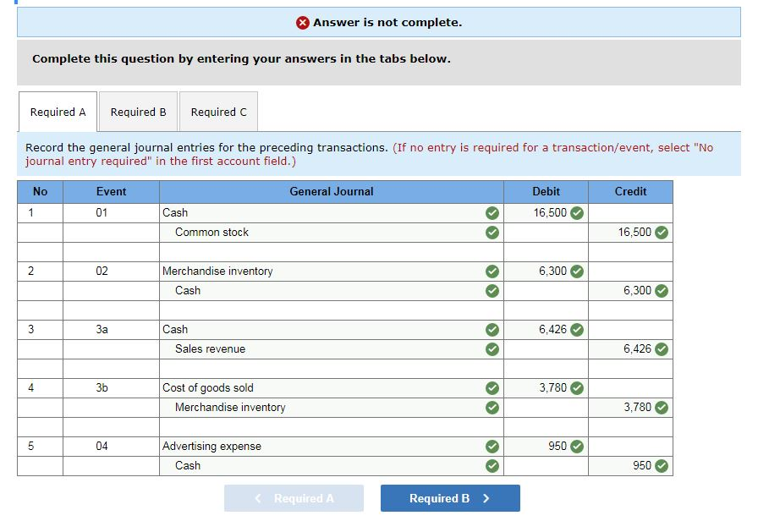Click the green check beside Cash in entry 5
The width and height of the screenshot is (780, 532).
[491, 466]
